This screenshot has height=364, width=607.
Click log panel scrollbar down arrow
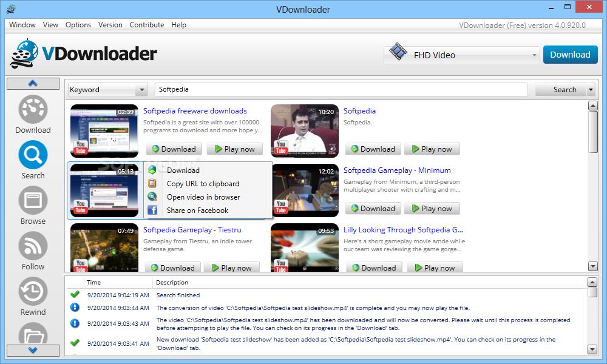(592, 349)
